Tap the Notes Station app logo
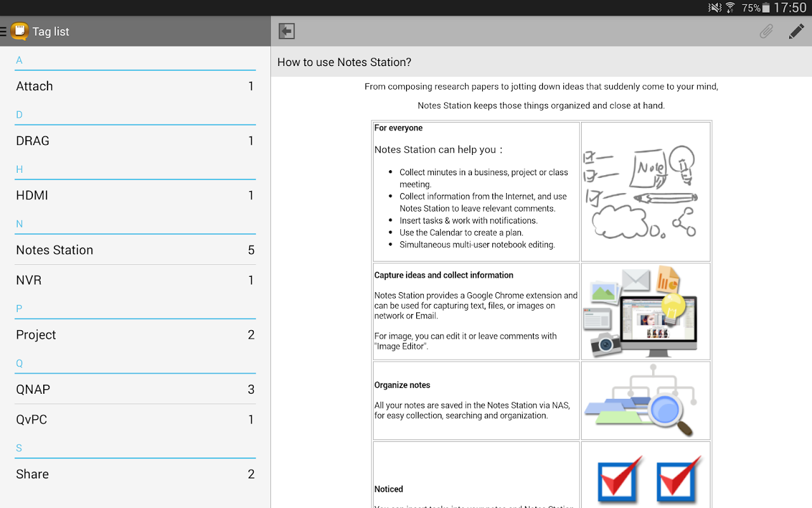 [20, 31]
